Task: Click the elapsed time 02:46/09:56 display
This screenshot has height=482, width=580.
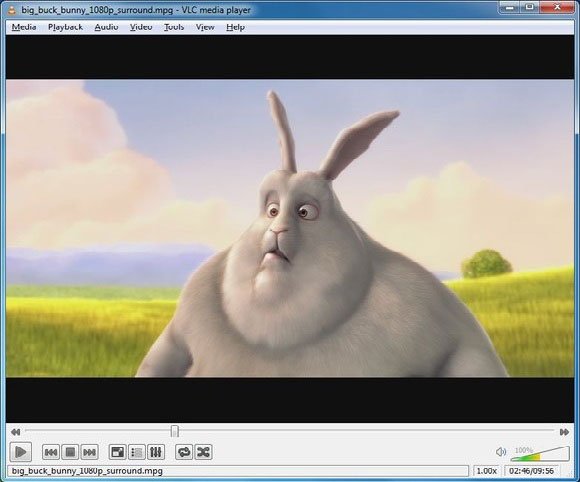Action: point(531,471)
